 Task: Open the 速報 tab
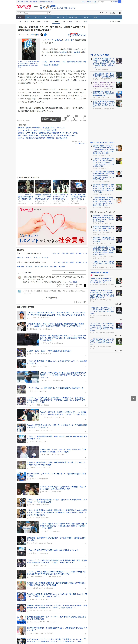pos(28,17)
